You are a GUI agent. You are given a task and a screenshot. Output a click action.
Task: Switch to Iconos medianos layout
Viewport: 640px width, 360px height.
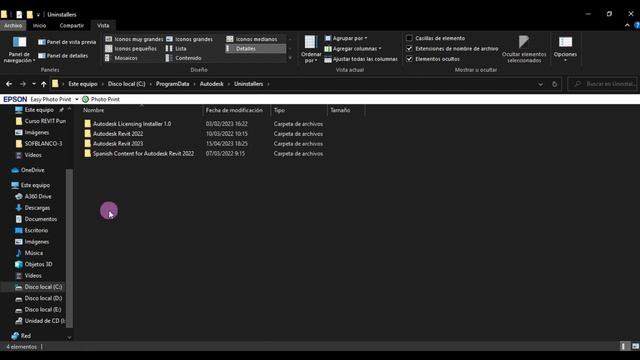pos(252,39)
